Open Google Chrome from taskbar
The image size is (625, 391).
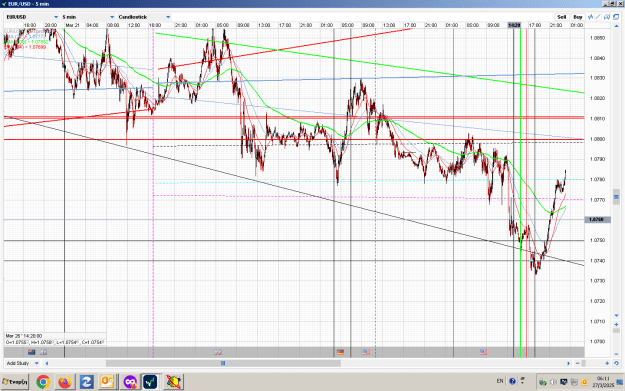point(43,382)
